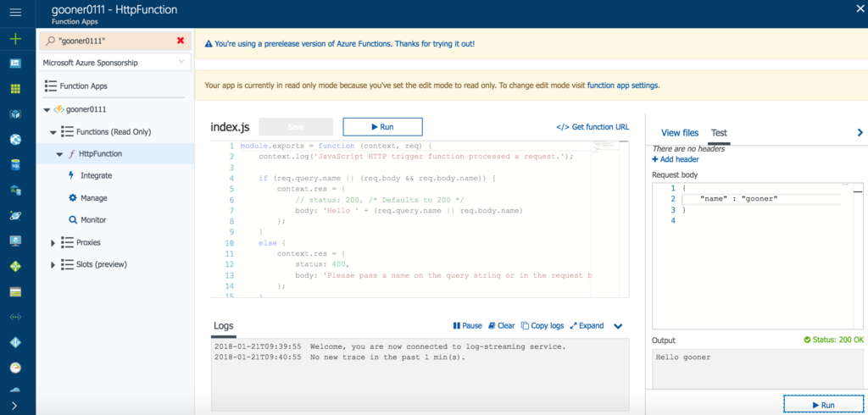Viewport: 868px width, 415px height.
Task: Click the green plus New resource icon
Action: [15, 39]
